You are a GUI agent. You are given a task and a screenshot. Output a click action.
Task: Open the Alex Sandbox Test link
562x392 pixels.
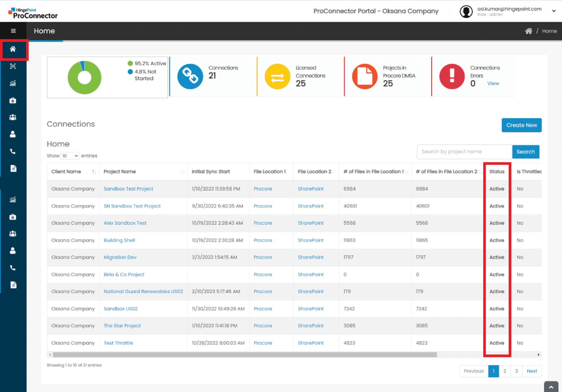[x=125, y=223]
